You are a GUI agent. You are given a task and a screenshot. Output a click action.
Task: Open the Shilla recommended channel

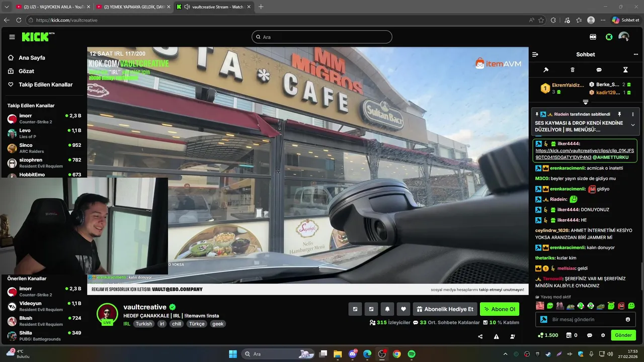tap(44, 335)
